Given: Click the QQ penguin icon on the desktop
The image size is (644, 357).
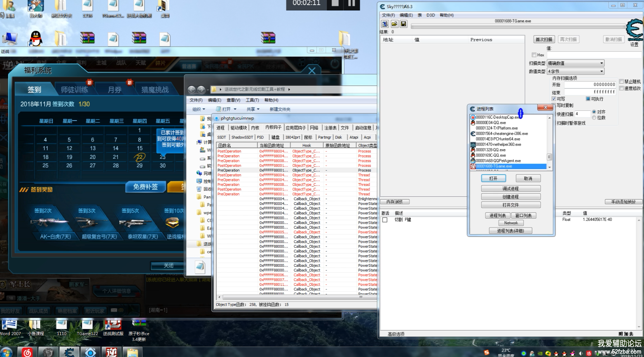Looking at the screenshot, I should (36, 39).
